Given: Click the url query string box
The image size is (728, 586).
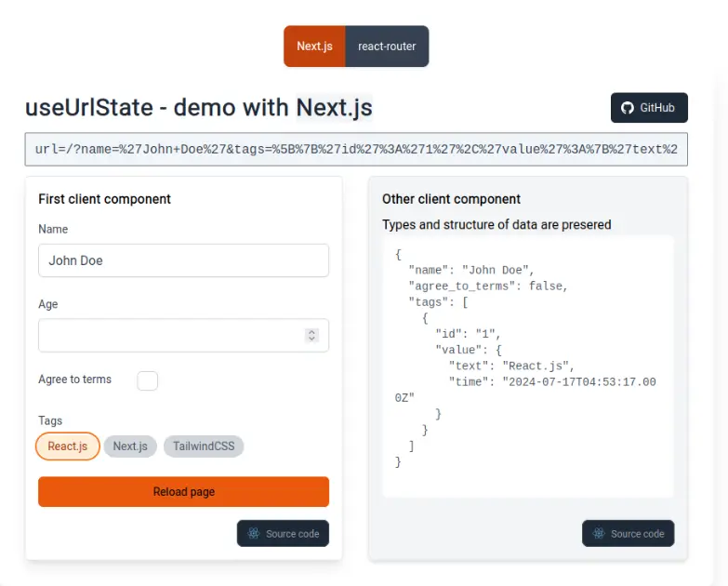Looking at the screenshot, I should click(356, 150).
